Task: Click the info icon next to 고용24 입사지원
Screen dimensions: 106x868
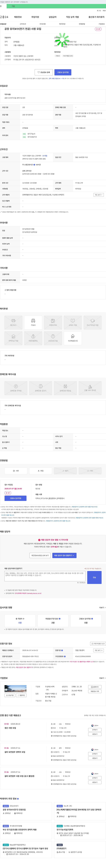Action: pos(92,619)
